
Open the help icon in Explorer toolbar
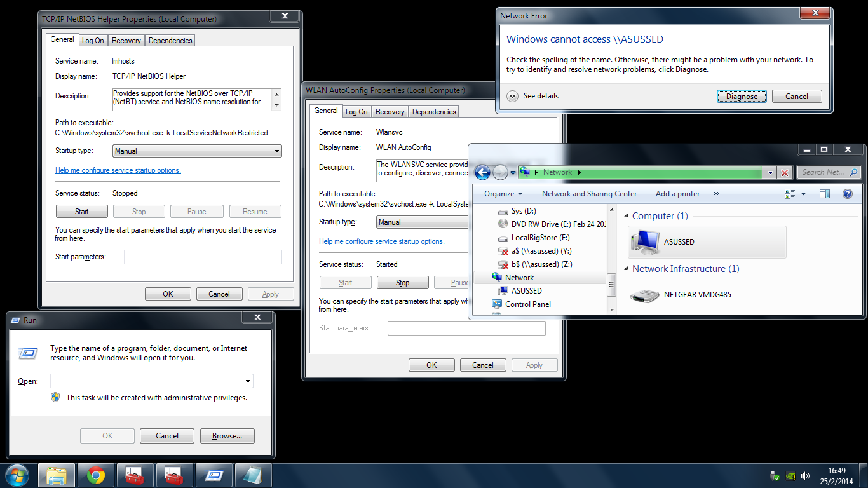click(x=847, y=194)
